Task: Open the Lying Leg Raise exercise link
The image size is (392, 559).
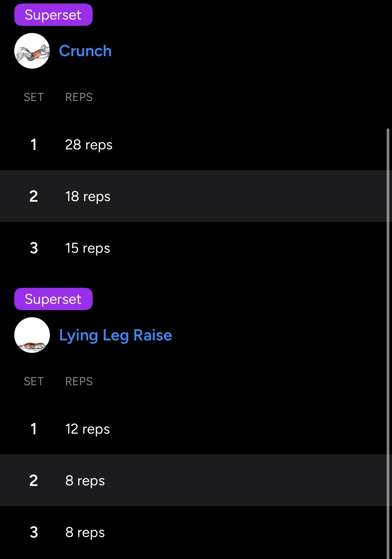Action: click(x=116, y=335)
